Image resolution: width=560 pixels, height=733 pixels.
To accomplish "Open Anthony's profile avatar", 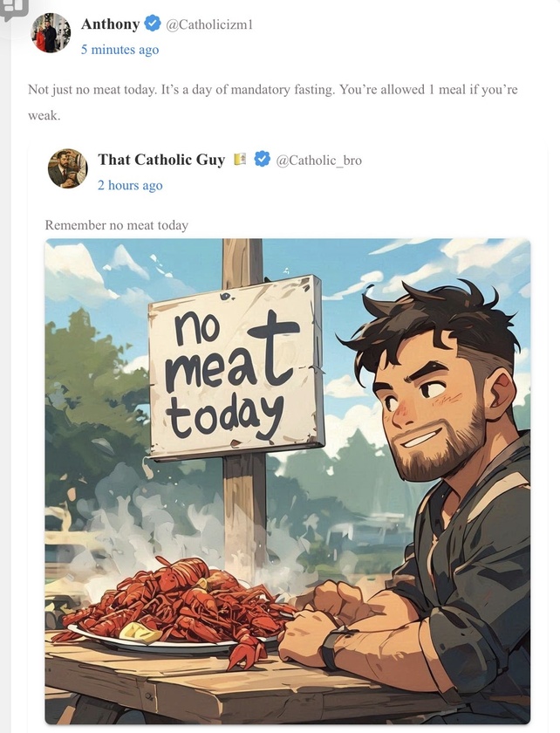I will point(51,33).
